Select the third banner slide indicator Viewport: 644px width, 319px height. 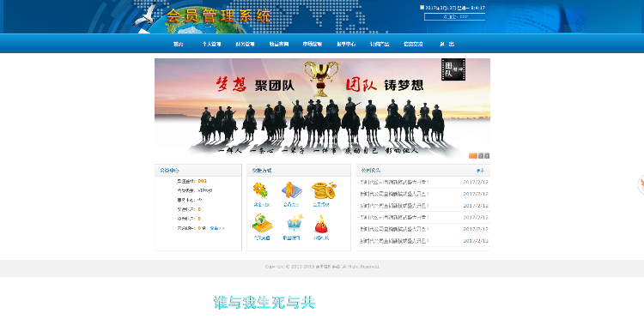487,156
